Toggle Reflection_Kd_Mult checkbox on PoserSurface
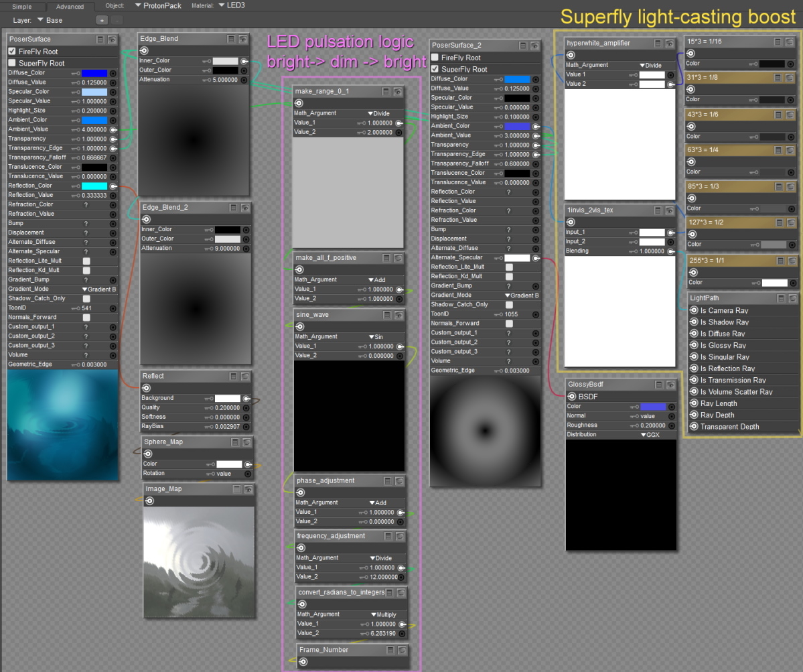 click(x=86, y=271)
